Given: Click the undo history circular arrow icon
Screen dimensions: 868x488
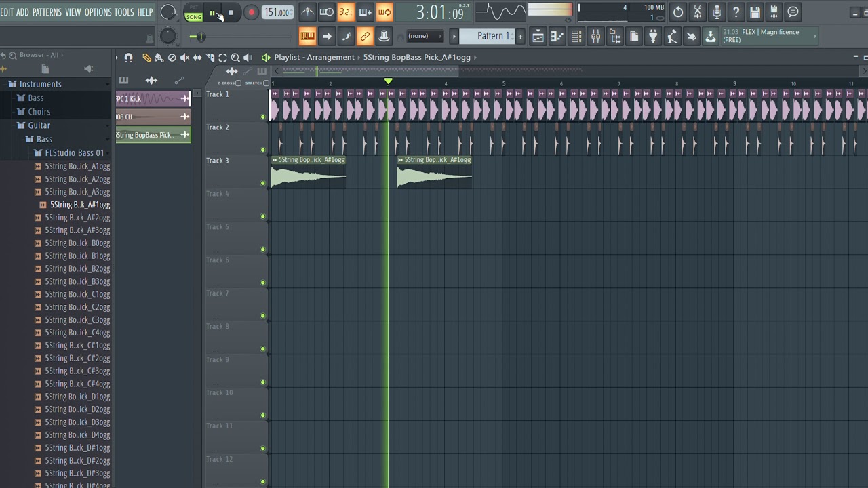Looking at the screenshot, I should coord(678,12).
